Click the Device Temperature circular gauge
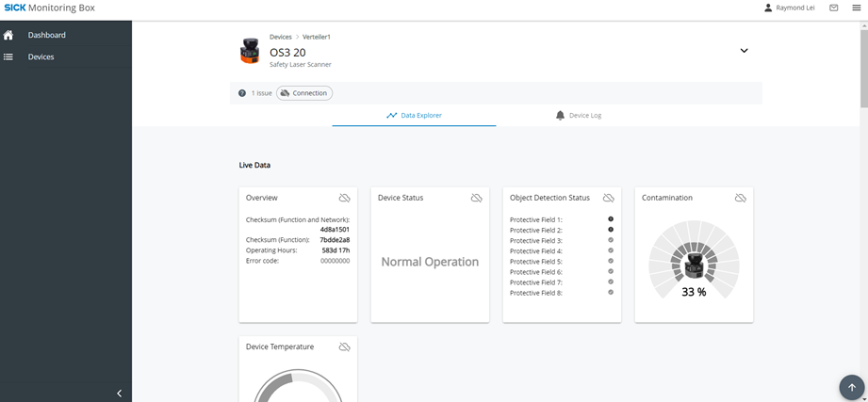This screenshot has height=402, width=868. tap(298, 385)
